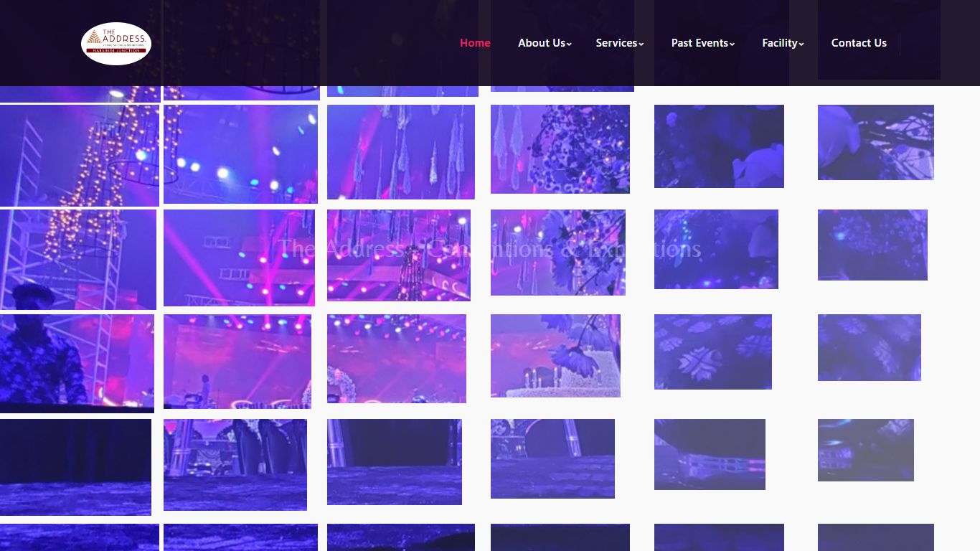The width and height of the screenshot is (980, 551).
Task: Expand the About Us dropdown menu
Action: pyautogui.click(x=545, y=43)
